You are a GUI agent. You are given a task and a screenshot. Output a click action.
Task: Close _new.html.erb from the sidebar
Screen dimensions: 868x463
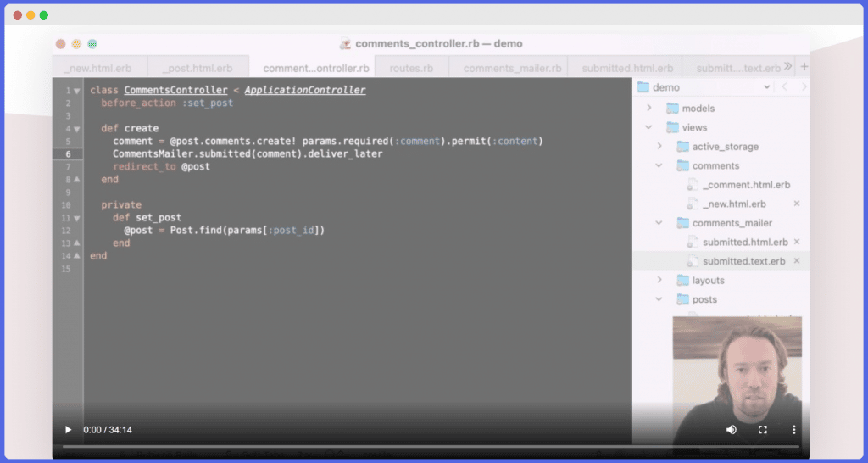click(x=797, y=204)
